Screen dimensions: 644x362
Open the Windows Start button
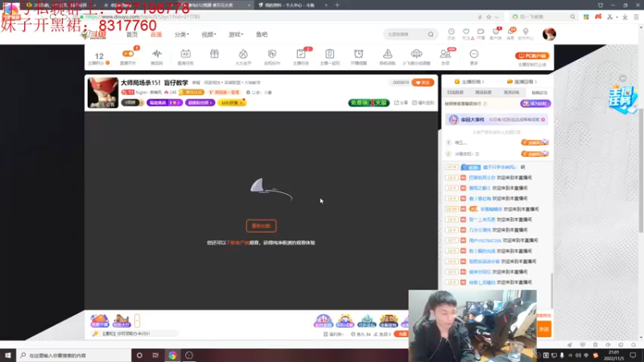click(8, 355)
